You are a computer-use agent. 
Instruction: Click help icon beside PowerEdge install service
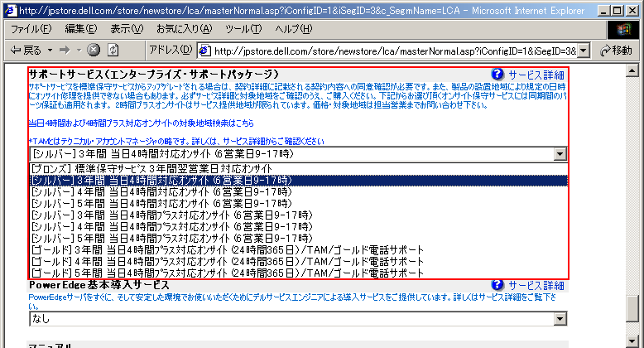tap(497, 285)
